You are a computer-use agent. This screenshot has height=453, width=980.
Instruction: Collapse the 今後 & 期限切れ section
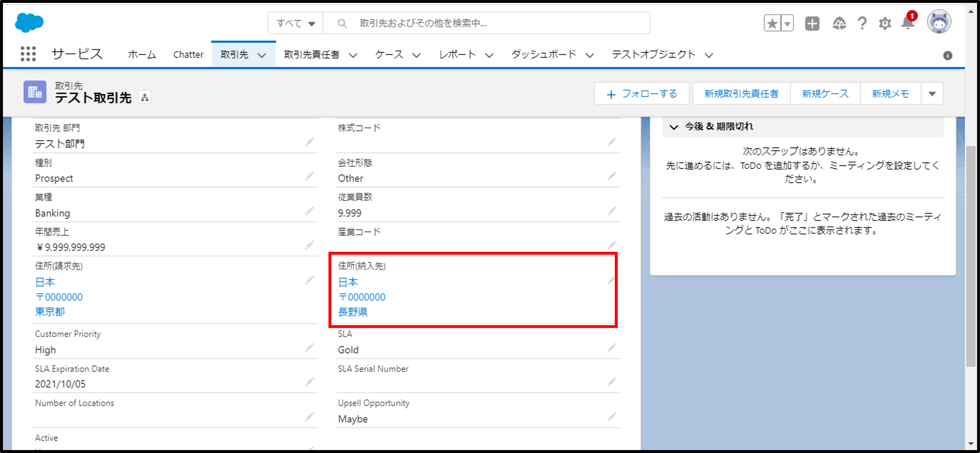pyautogui.click(x=674, y=127)
